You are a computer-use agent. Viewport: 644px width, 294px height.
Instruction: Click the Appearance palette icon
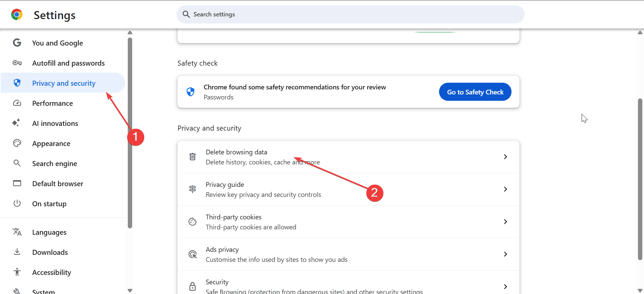pos(17,143)
